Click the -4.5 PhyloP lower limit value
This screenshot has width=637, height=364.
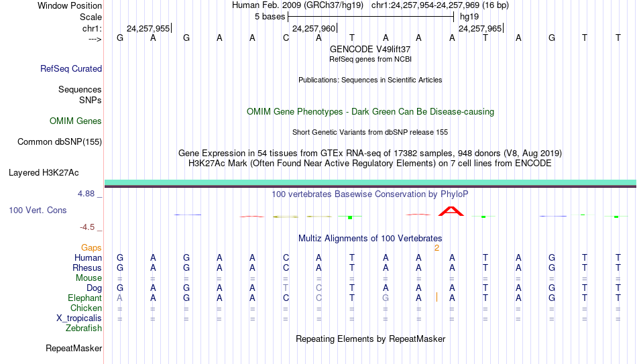click(x=87, y=227)
